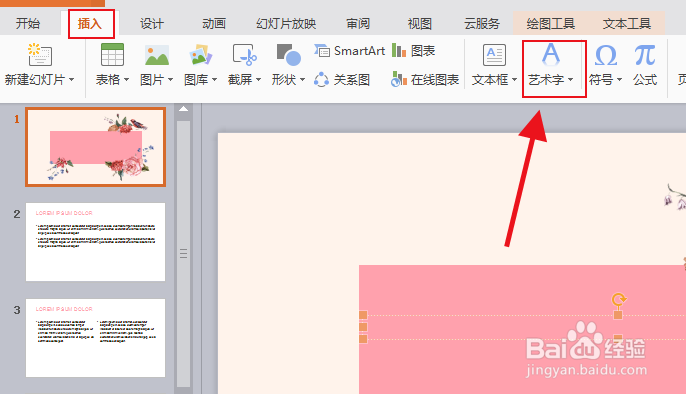Insert a SmartArt graphic

coord(349,51)
